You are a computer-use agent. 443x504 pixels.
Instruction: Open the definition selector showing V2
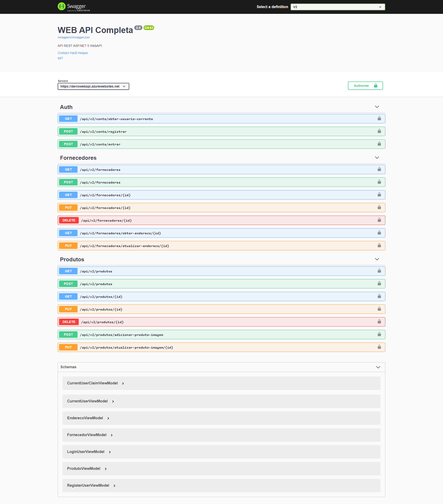click(x=337, y=7)
